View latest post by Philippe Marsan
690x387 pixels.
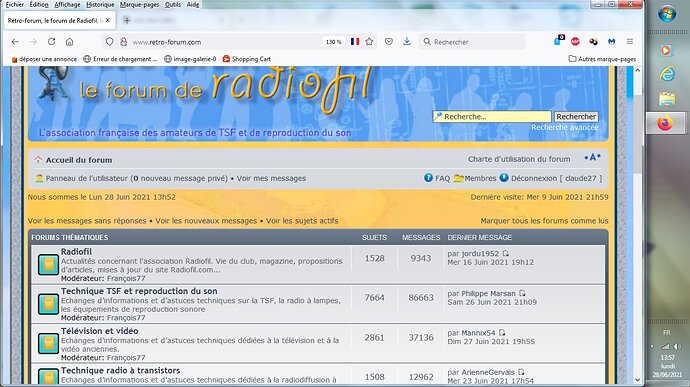(x=522, y=293)
